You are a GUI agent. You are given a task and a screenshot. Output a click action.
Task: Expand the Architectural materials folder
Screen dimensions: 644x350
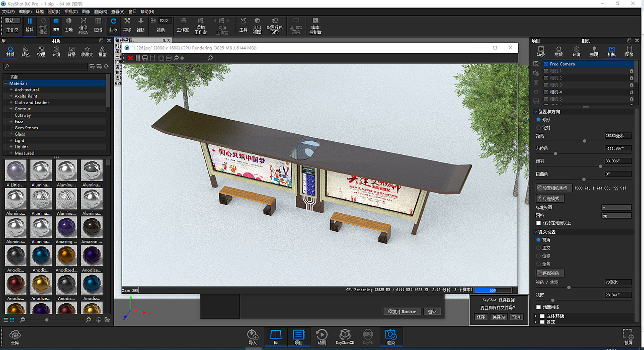pos(11,90)
